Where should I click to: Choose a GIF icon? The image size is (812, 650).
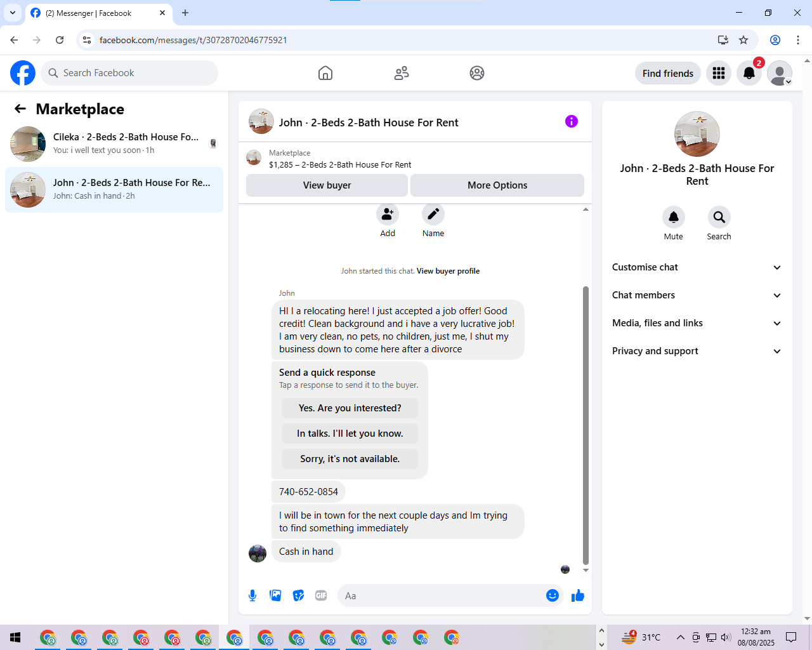[x=321, y=595]
